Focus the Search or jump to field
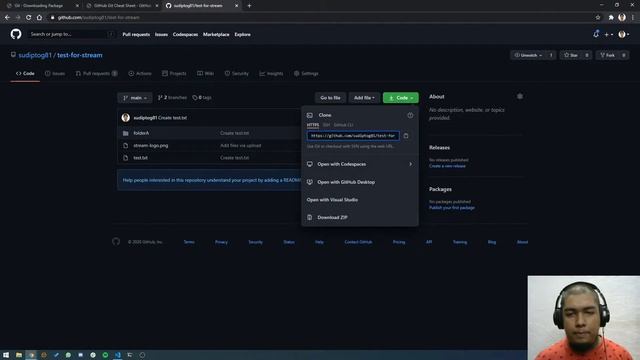The width and height of the screenshot is (640, 360). [x=72, y=34]
